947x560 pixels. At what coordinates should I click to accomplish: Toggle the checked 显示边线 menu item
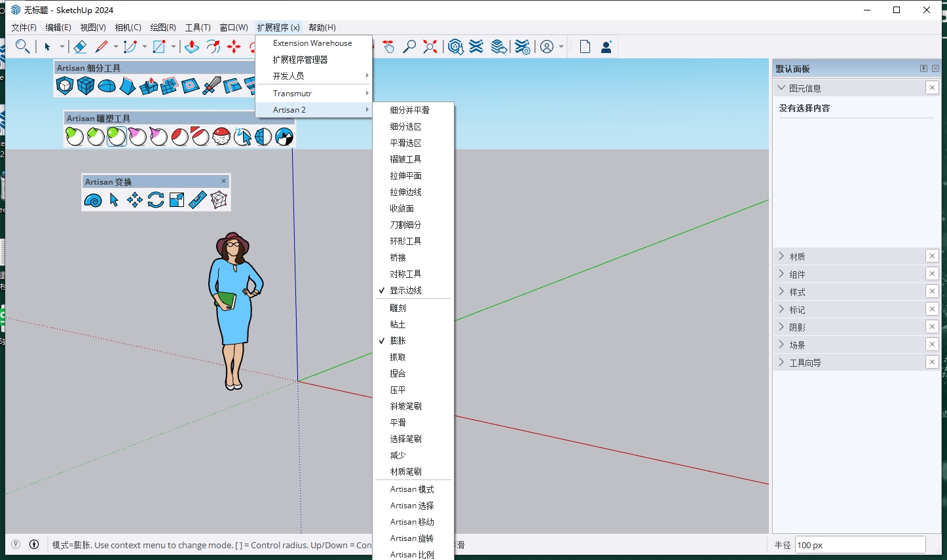click(413, 290)
